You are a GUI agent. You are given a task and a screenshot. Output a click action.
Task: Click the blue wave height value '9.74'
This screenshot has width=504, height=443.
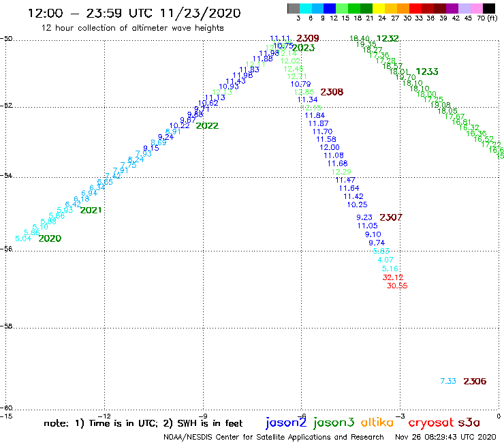[377, 243]
